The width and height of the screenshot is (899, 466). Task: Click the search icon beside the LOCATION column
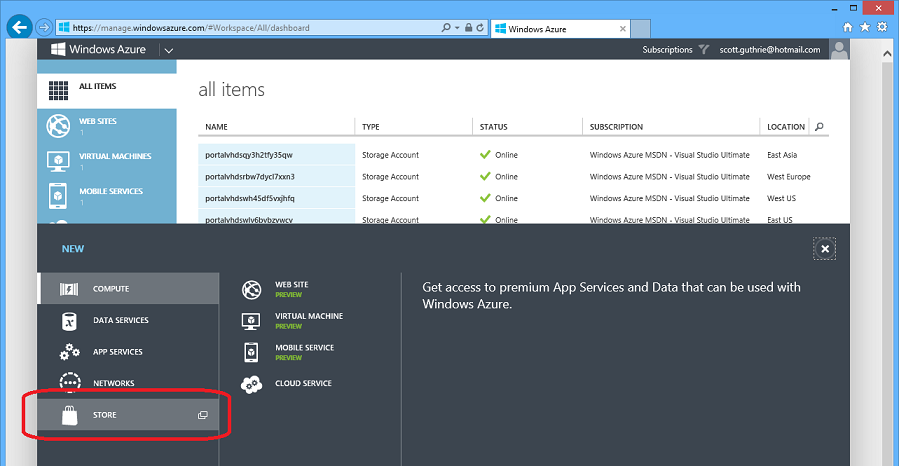(x=819, y=127)
